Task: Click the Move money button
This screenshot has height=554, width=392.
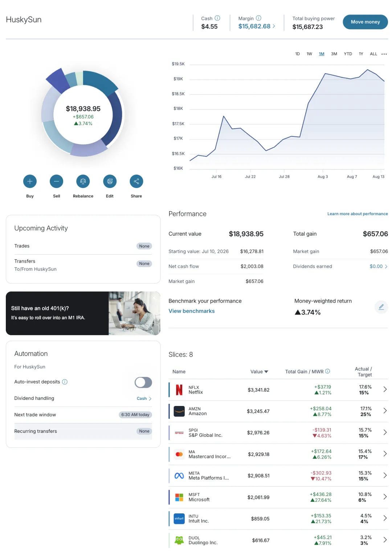Action: pos(365,22)
